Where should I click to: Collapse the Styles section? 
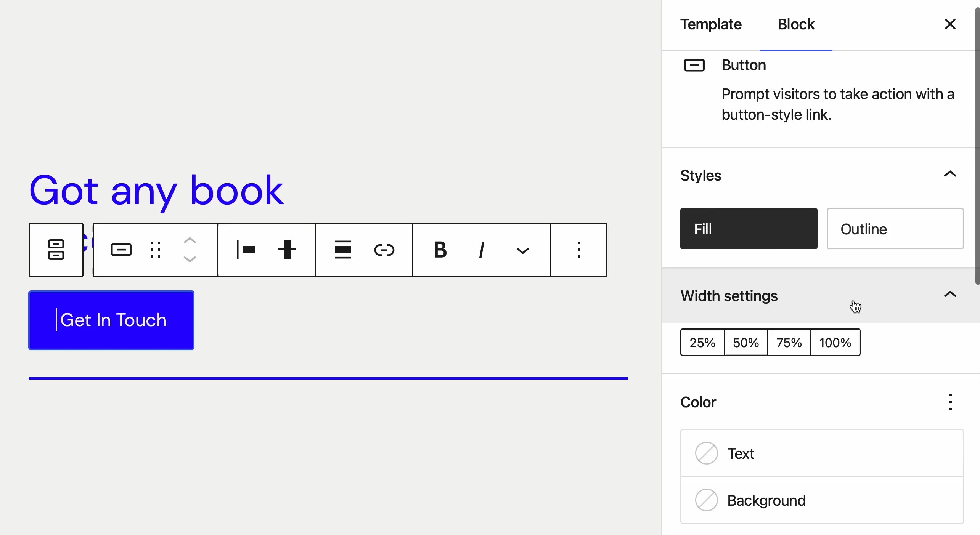tap(949, 175)
